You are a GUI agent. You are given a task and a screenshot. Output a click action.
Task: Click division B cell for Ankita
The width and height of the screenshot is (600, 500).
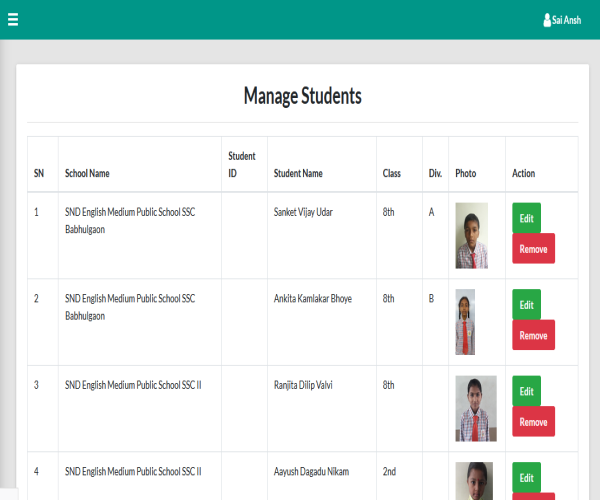coord(431,298)
